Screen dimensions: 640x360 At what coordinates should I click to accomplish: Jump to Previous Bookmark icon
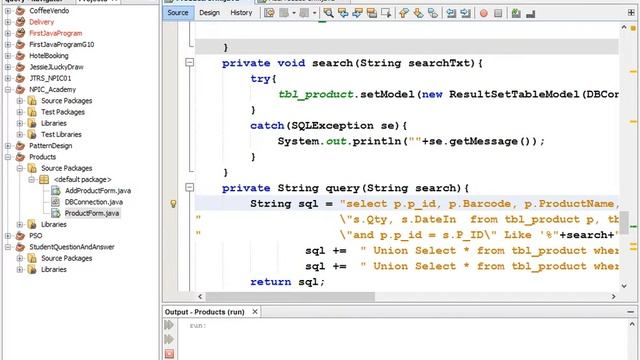[404, 13]
